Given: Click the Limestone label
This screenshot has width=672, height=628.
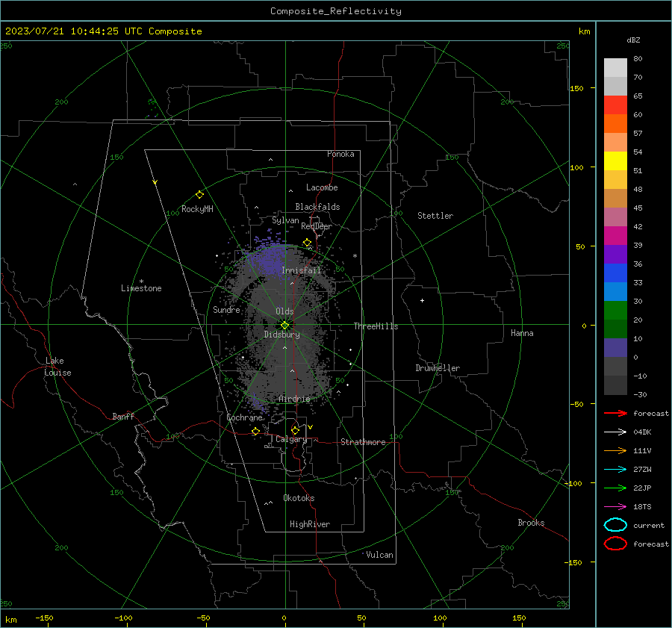Looking at the screenshot, I should pyautogui.click(x=141, y=288).
